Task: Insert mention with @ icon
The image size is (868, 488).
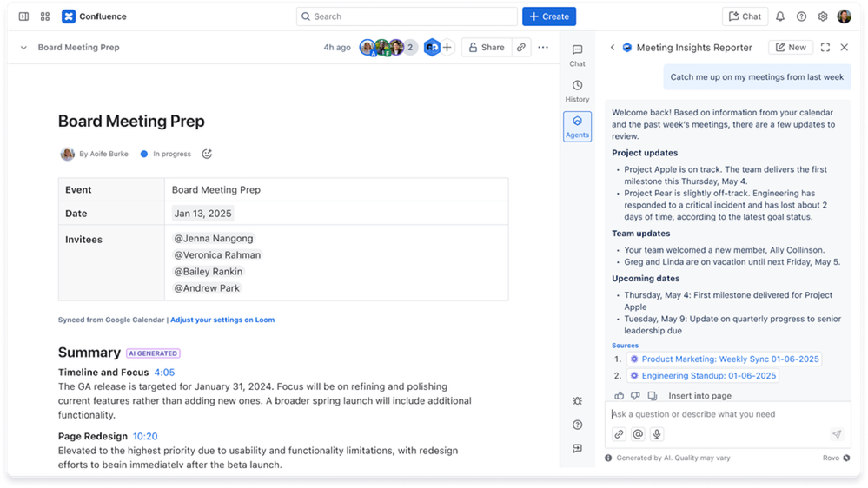Action: pos(638,434)
